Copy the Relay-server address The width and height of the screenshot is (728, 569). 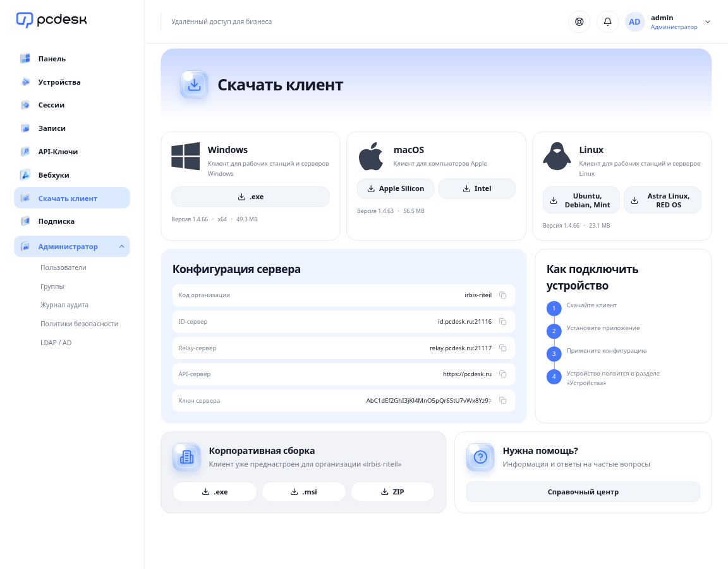pyautogui.click(x=502, y=348)
